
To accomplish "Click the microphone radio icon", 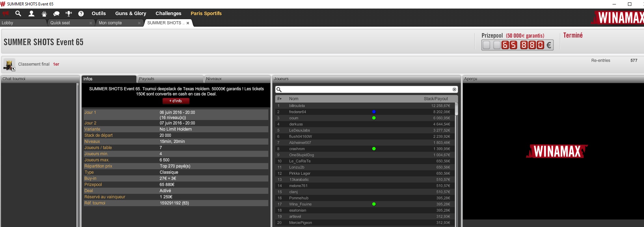I will click(x=69, y=14).
